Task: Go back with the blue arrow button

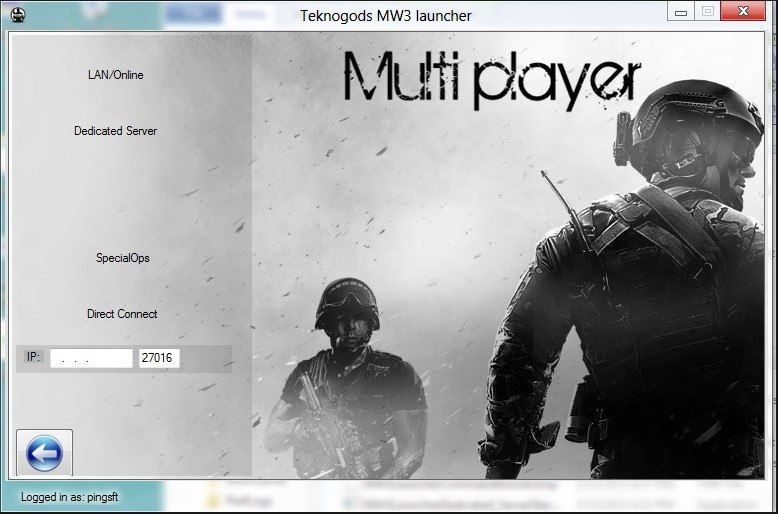Action: [45, 452]
